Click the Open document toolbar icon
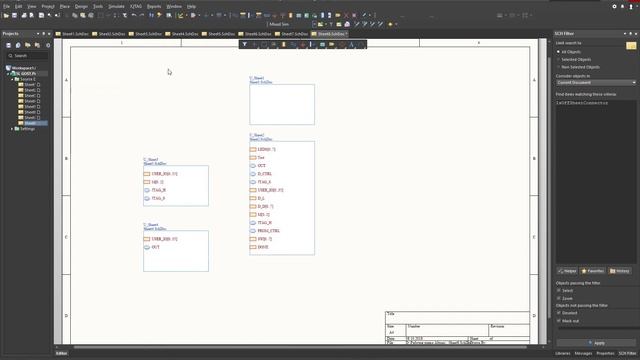Screen dimensions: 640x360 pyautogui.click(x=6, y=16)
